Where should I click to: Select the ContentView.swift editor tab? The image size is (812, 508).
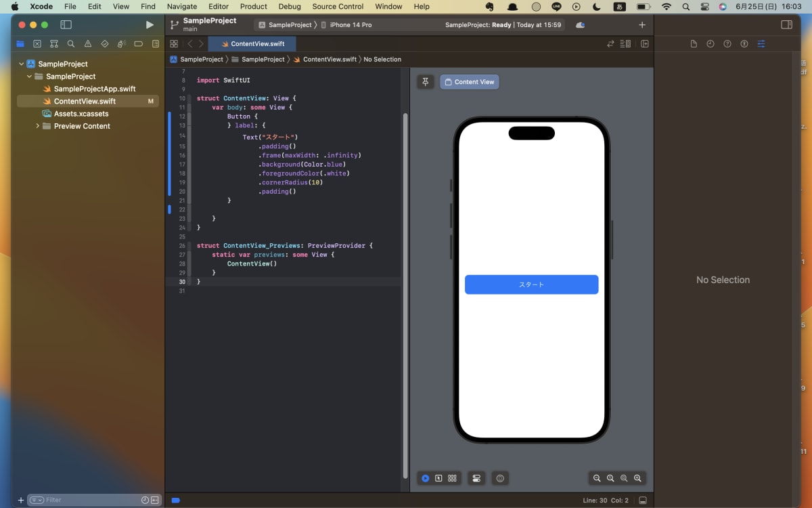pos(252,44)
